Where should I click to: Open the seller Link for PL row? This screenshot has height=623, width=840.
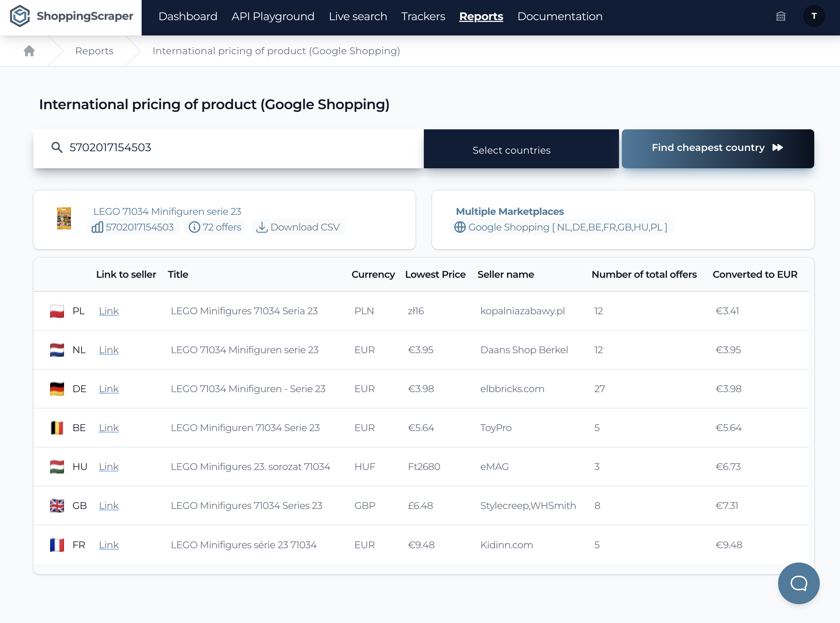point(109,311)
